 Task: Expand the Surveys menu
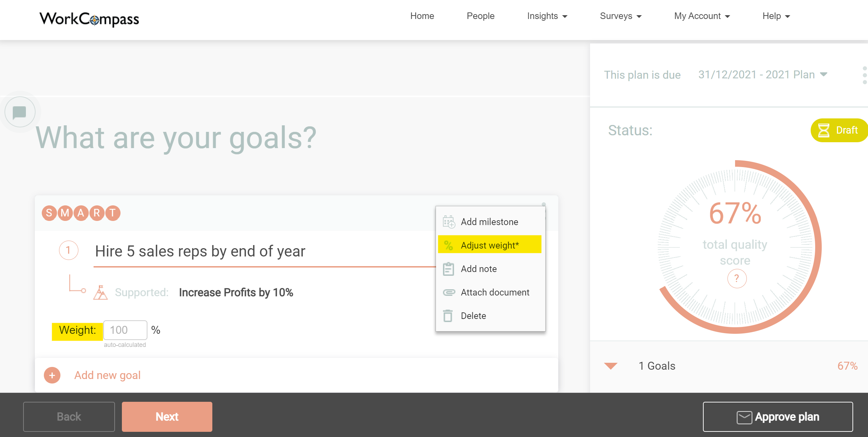620,16
